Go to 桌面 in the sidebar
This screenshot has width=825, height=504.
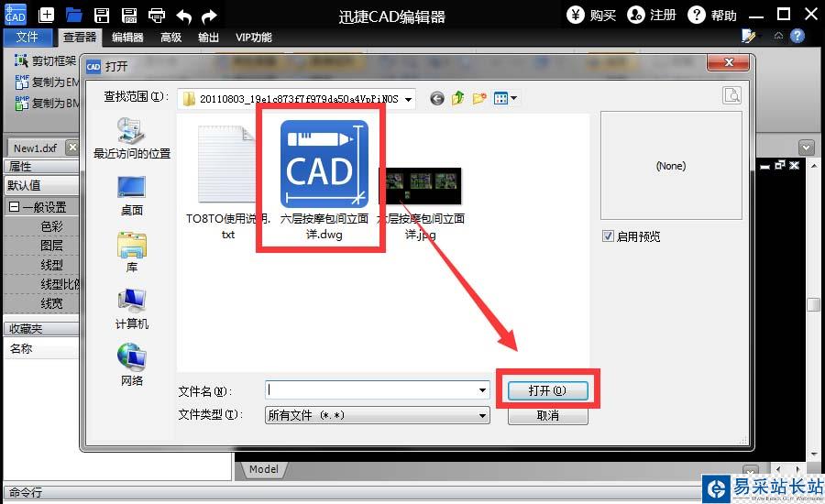pos(131,196)
